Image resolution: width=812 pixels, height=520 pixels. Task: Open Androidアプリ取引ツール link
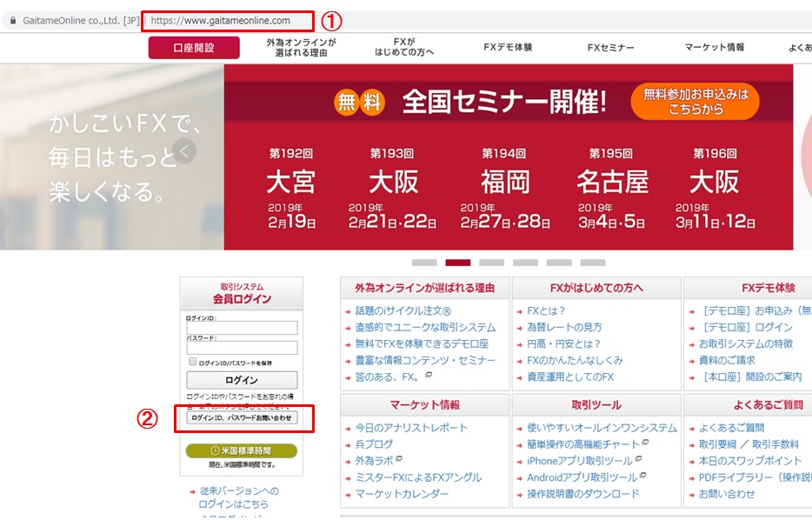[x=582, y=477]
